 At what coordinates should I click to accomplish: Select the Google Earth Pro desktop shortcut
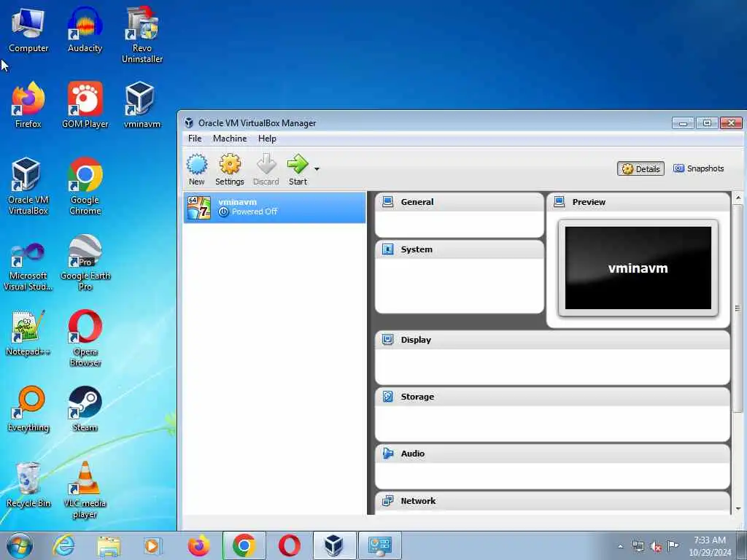[85, 262]
